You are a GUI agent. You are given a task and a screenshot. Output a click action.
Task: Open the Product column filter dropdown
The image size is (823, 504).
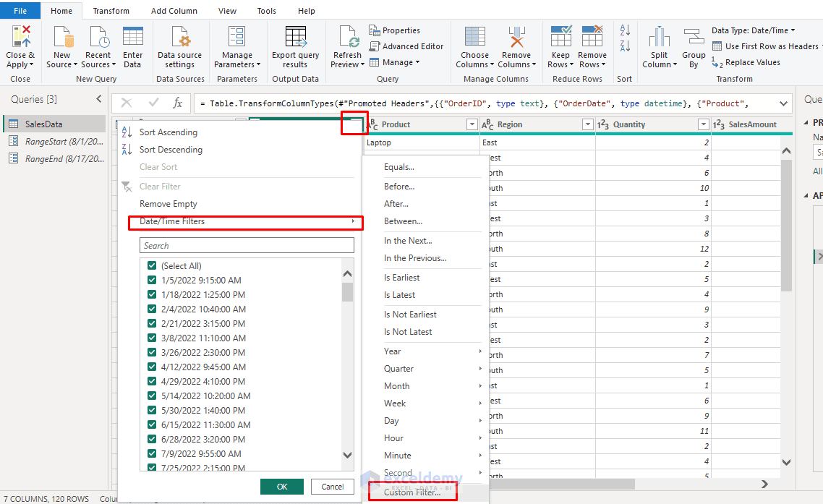tap(472, 124)
